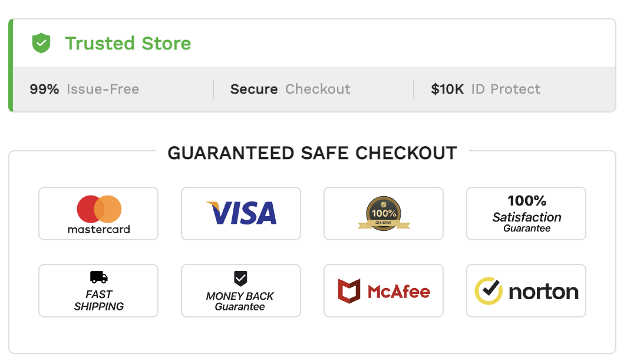The width and height of the screenshot is (627, 364).
Task: Click the green Trusted Store shield icon
Action: click(41, 43)
